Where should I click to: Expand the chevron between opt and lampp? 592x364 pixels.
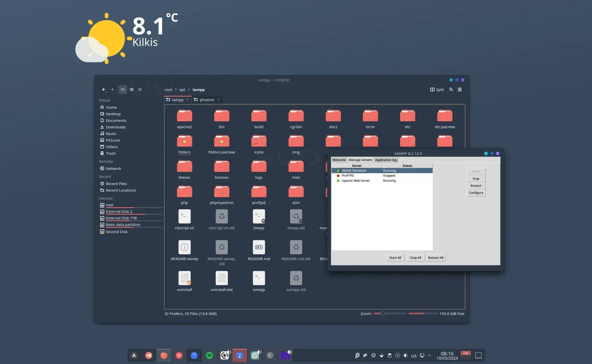[189, 89]
